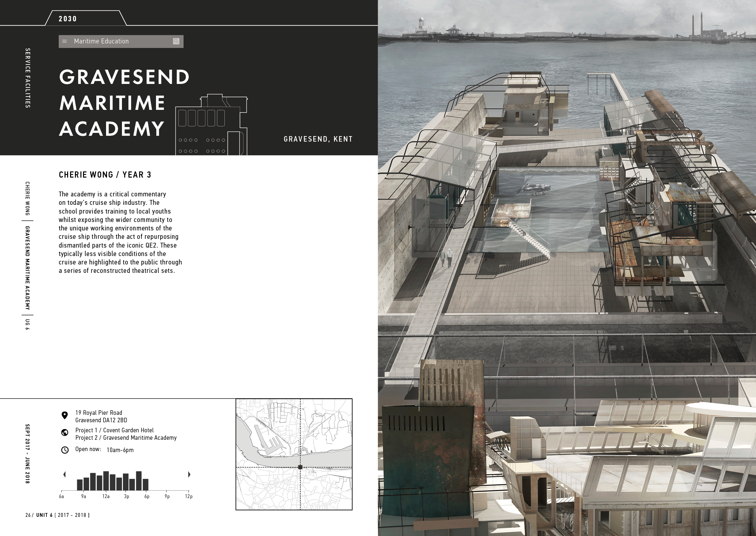
Task: Click the black square marker on map
Action: click(x=300, y=467)
